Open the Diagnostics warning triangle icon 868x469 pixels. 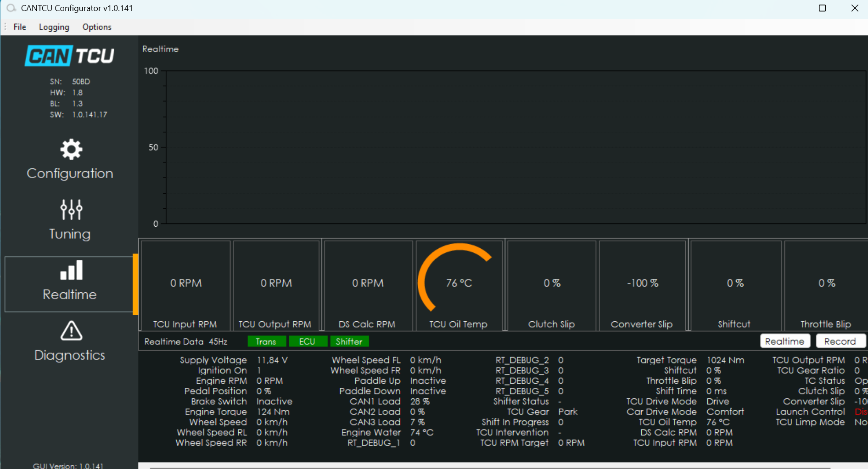[71, 331]
